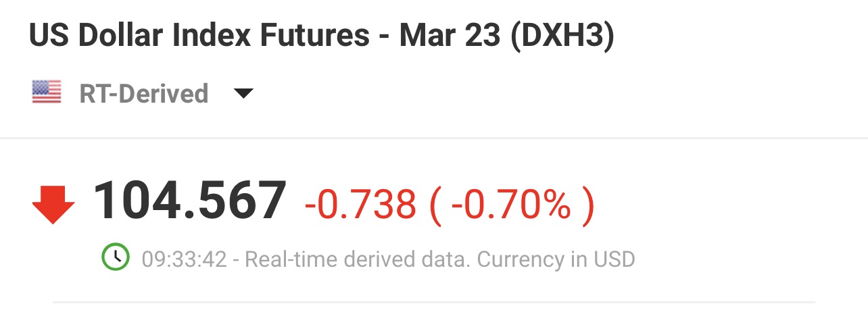Click the Currency in USD label
The image size is (868, 333).
point(556,259)
